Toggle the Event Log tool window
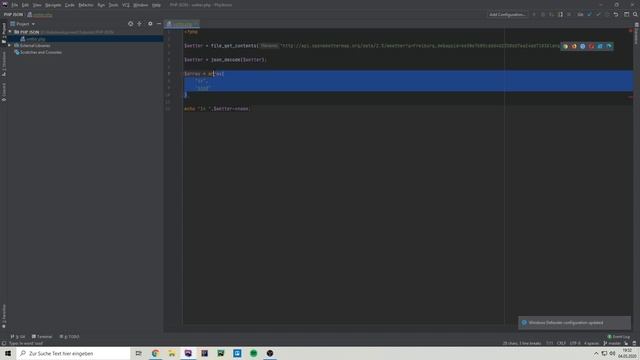The width and height of the screenshot is (640, 360). point(619,337)
